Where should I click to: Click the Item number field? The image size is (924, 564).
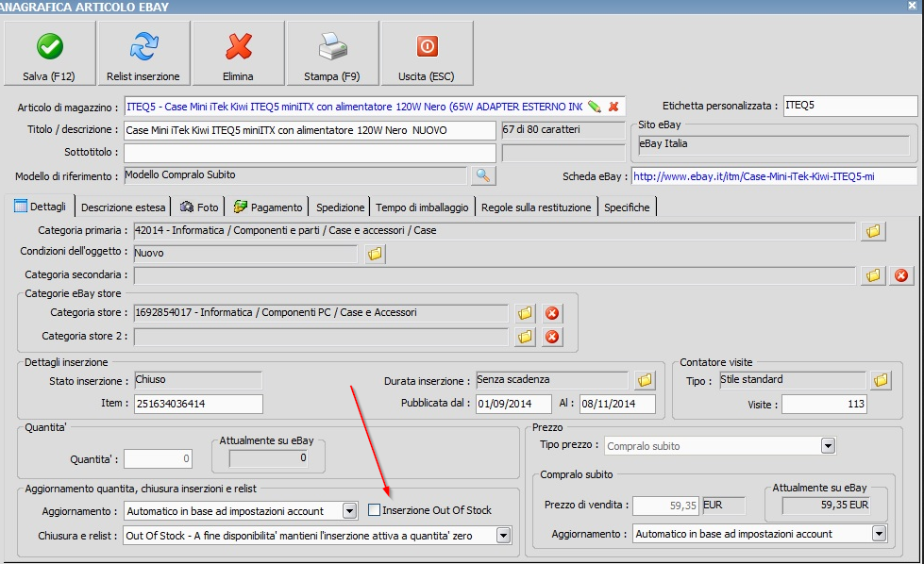[198, 404]
